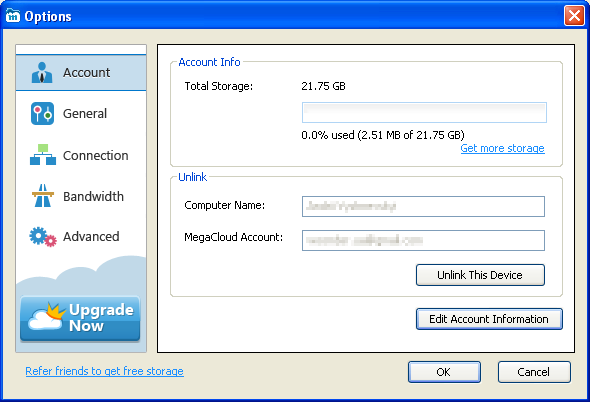Viewport: 590px width, 402px height.
Task: Click the Upgrade Now text
Action: [x=101, y=318]
